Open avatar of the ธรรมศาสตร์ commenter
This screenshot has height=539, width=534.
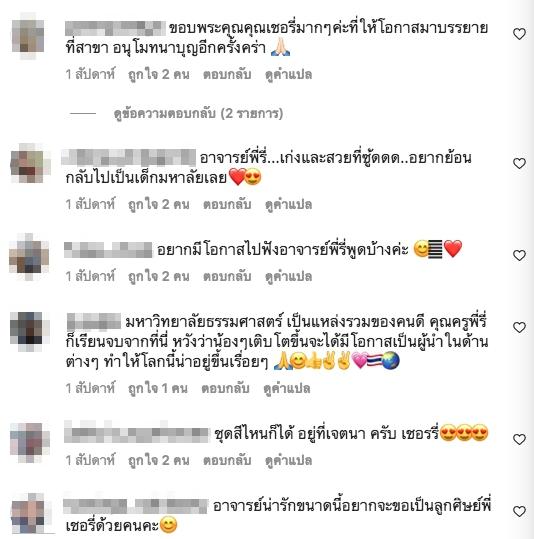pos(30,331)
